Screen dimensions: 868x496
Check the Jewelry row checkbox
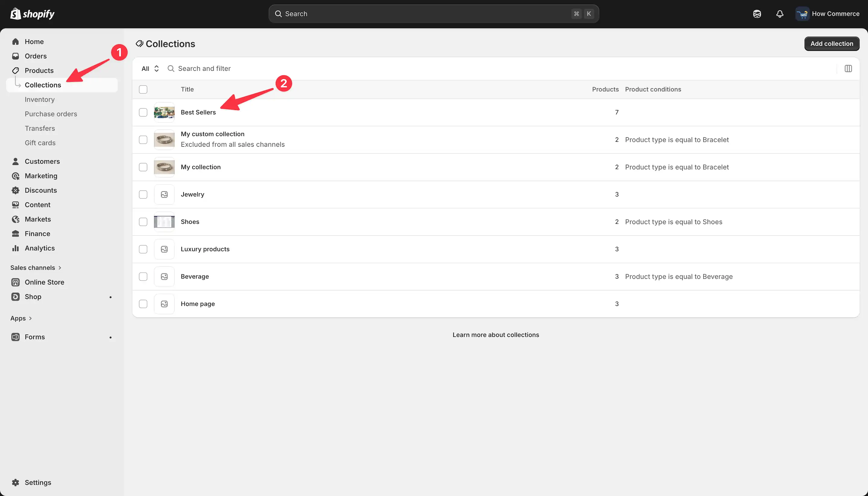tap(143, 195)
